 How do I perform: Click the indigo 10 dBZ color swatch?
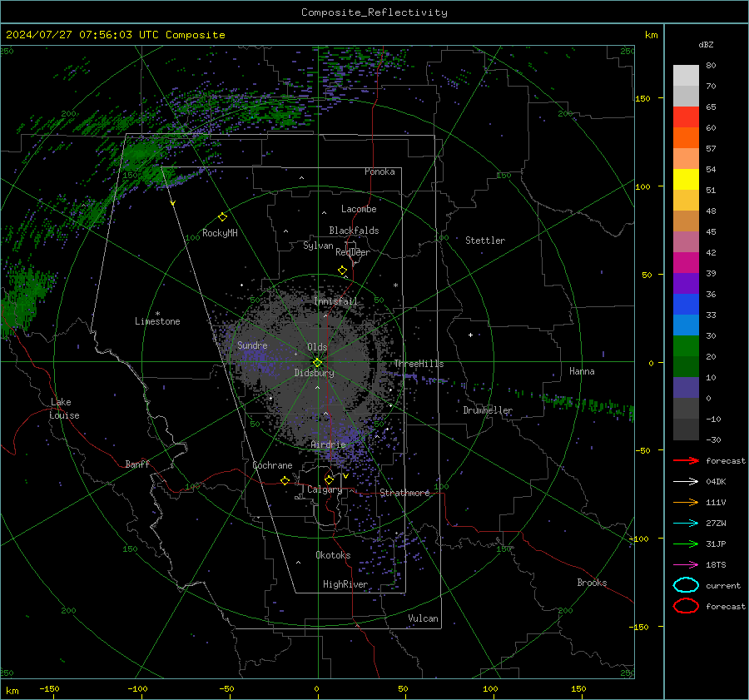coord(686,388)
